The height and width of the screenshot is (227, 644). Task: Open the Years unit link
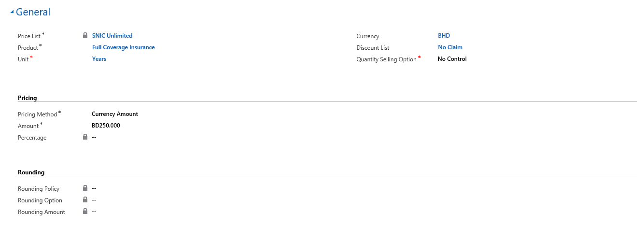[x=99, y=59]
